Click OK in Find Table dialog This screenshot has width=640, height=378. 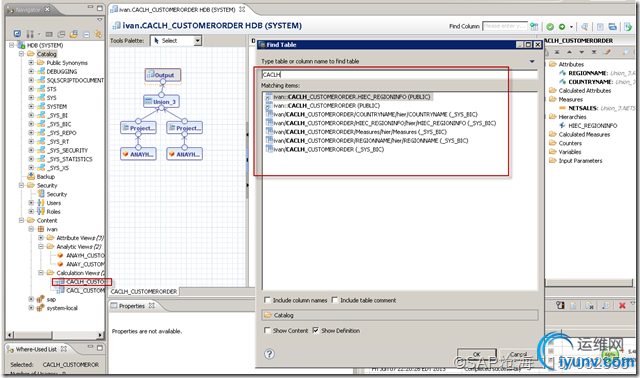point(476,354)
